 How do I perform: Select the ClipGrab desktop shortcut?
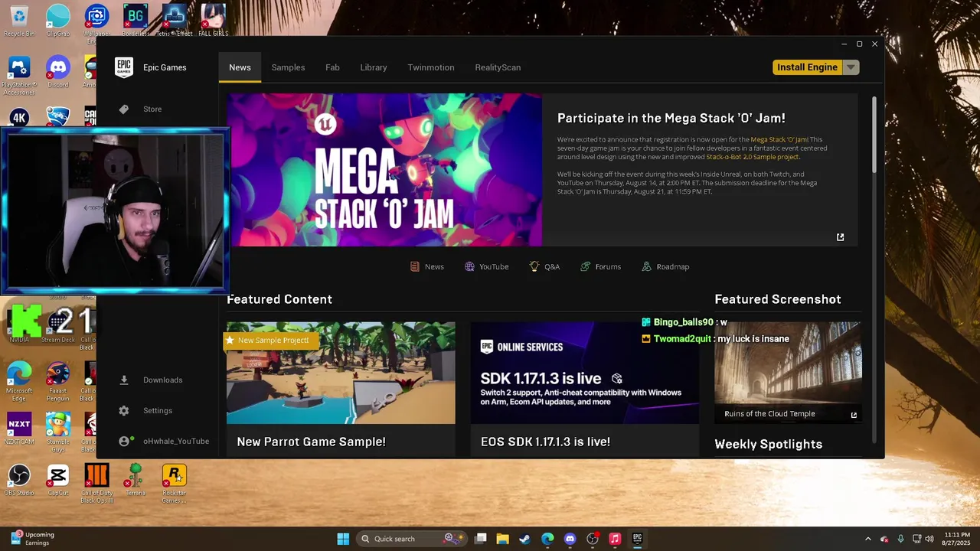[58, 20]
